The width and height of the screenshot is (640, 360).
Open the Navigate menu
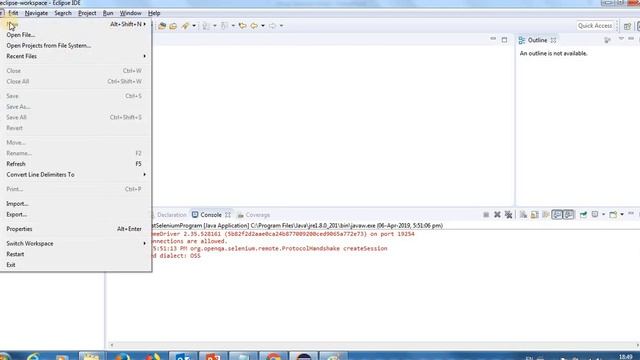pos(36,13)
